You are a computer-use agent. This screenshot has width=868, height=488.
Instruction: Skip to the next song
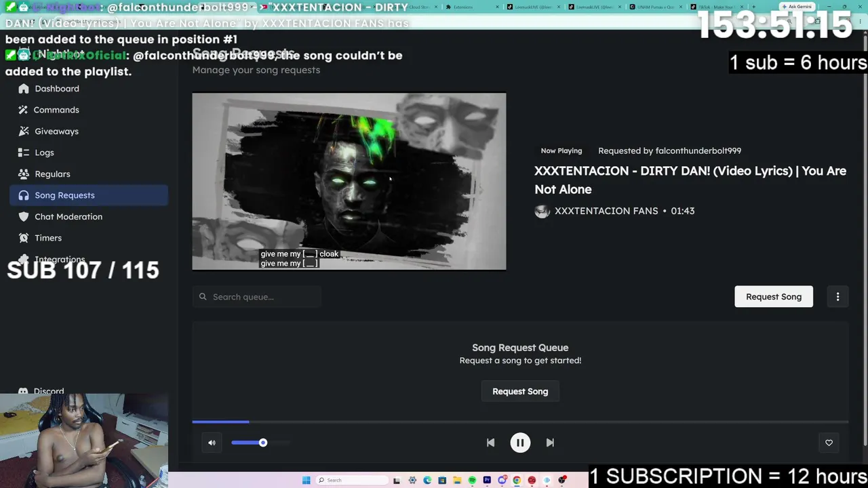pyautogui.click(x=550, y=443)
